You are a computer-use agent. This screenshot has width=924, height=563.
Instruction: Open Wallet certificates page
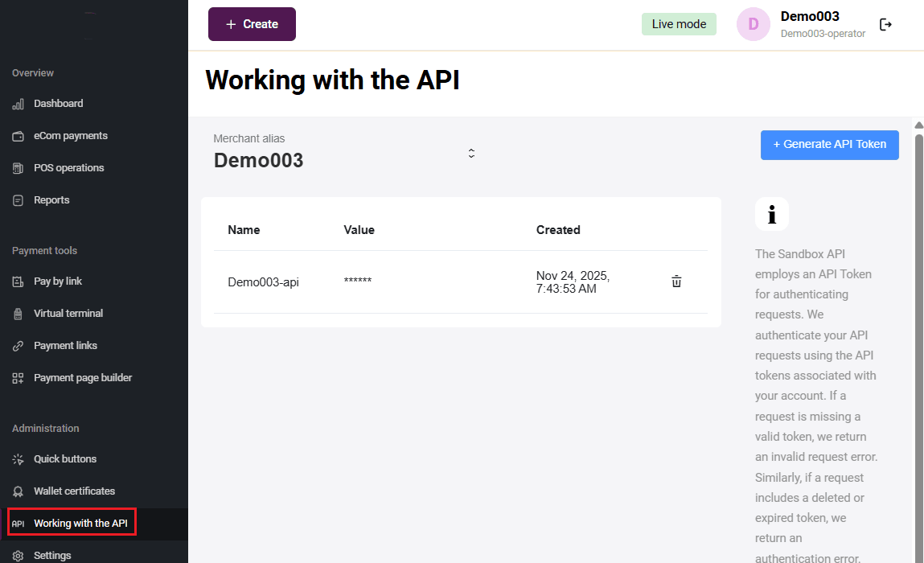pyautogui.click(x=74, y=491)
